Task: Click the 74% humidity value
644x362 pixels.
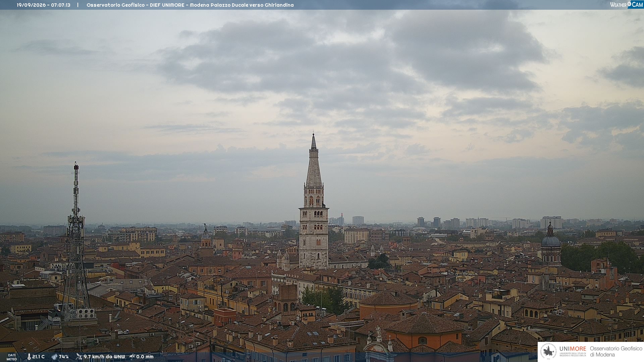Action: (x=64, y=357)
